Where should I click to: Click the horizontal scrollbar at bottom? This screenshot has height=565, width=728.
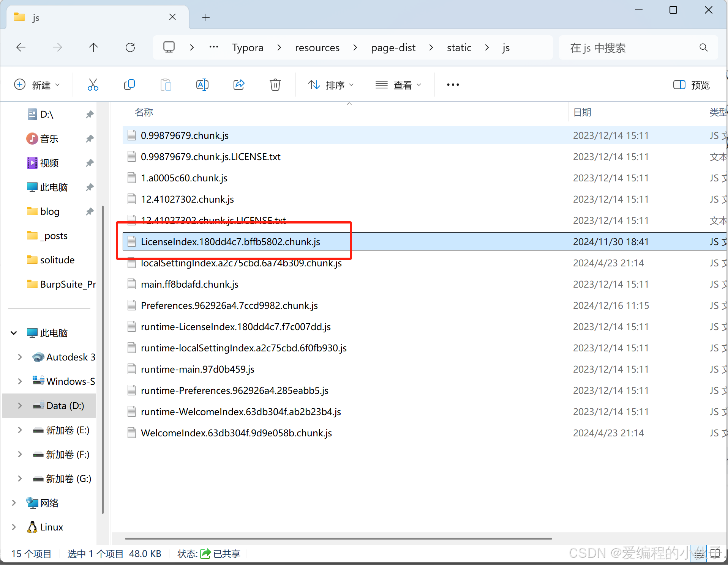pyautogui.click(x=338, y=538)
